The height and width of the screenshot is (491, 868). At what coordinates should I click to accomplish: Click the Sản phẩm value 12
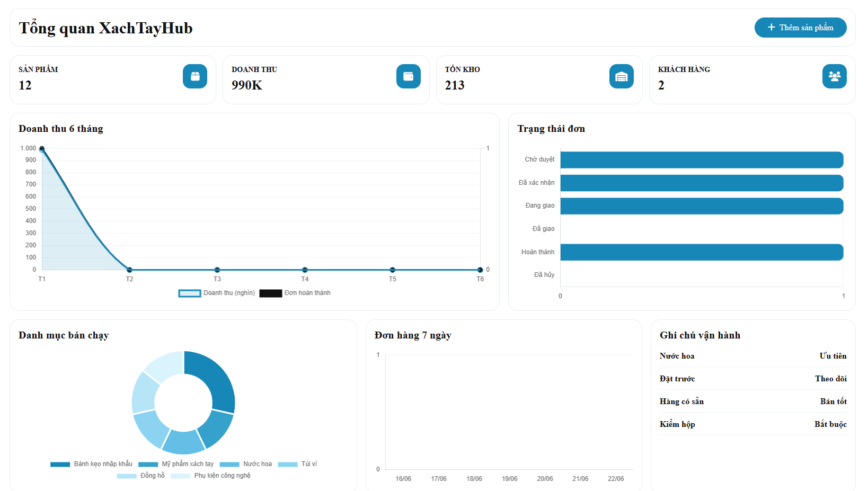tap(25, 85)
